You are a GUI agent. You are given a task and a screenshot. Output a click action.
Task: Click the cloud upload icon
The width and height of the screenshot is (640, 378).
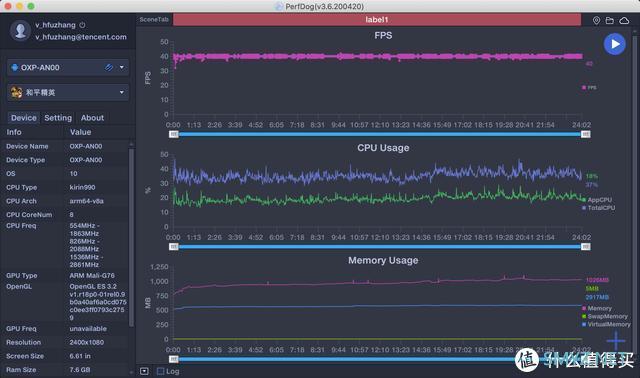pyautogui.click(x=624, y=20)
